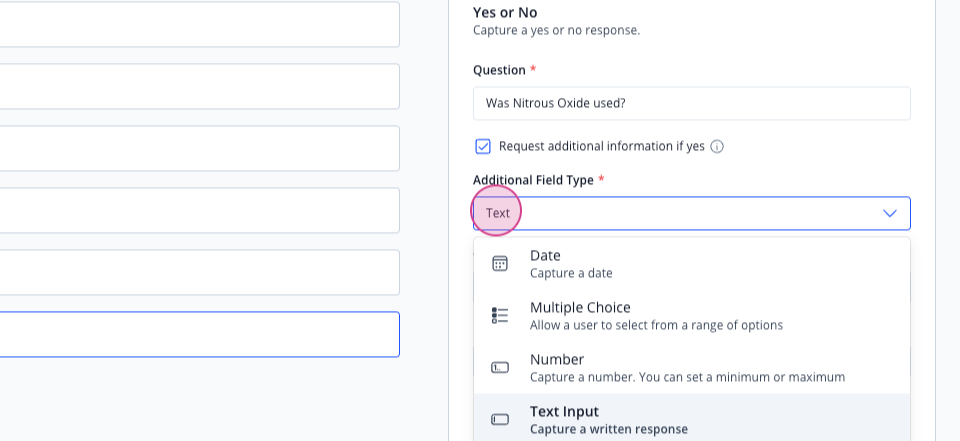The height and width of the screenshot is (441, 960).
Task: Click the Yes or No heading
Action: click(x=505, y=13)
